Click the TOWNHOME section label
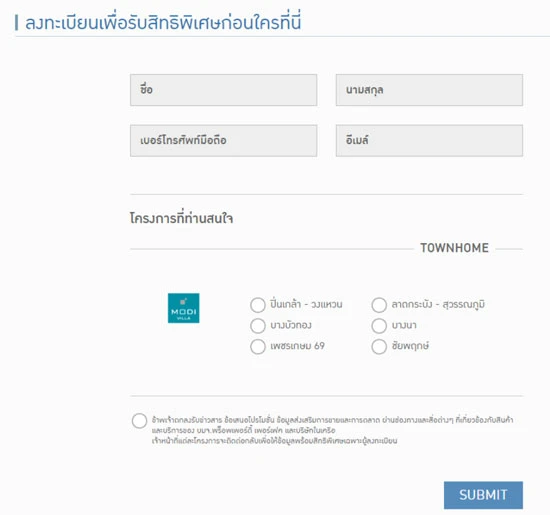Viewport: 550px width, 515px height. pyautogui.click(x=454, y=248)
